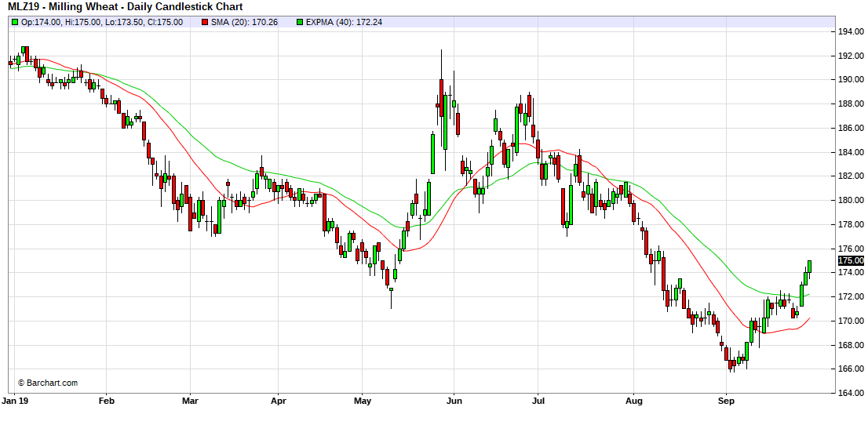The width and height of the screenshot is (868, 425).
Task: Click the 190.00 price axis label
Action: coord(852,80)
